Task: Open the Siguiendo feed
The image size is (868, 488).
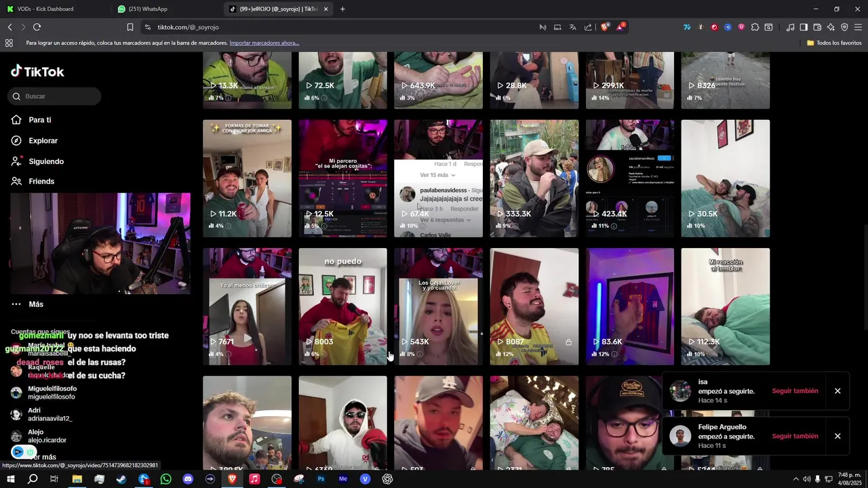Action: [45, 161]
